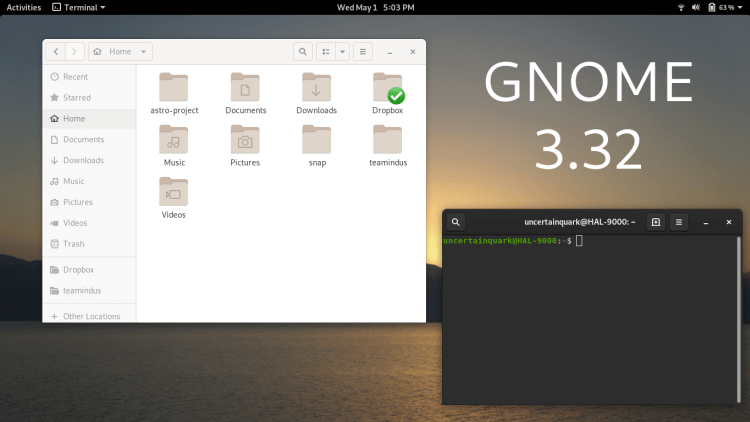Go back in Files window
The image size is (750, 422).
tap(56, 52)
